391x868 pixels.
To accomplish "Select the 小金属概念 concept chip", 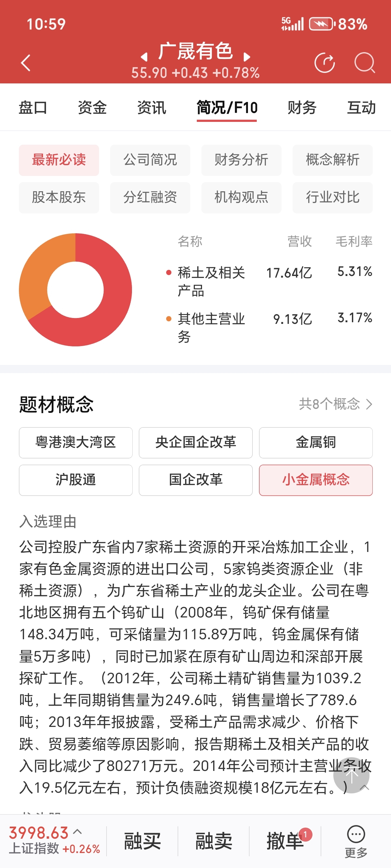I will pyautogui.click(x=315, y=480).
